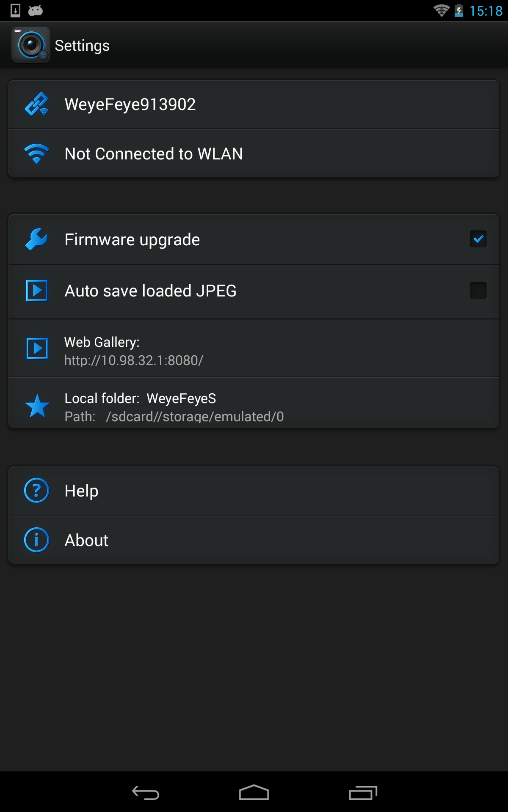This screenshot has width=508, height=812.
Task: Tap the blue Wi-Fi signal icon
Action: (37, 154)
